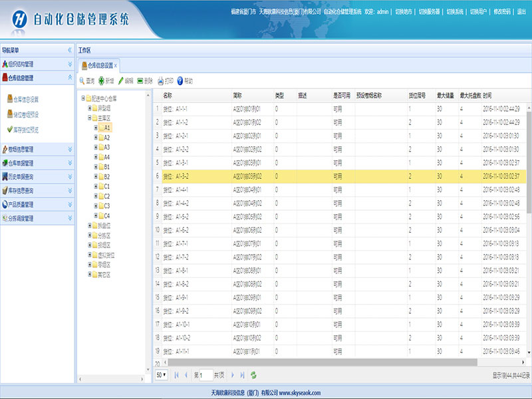The height and width of the screenshot is (399, 532).
Task: Close the 仓库信息设置 tab
Action: [116, 65]
